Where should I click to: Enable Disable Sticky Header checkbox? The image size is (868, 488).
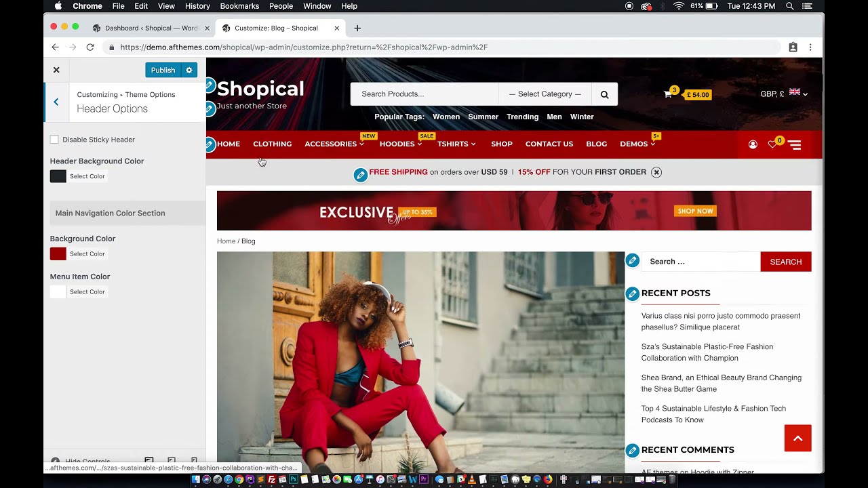click(x=54, y=140)
